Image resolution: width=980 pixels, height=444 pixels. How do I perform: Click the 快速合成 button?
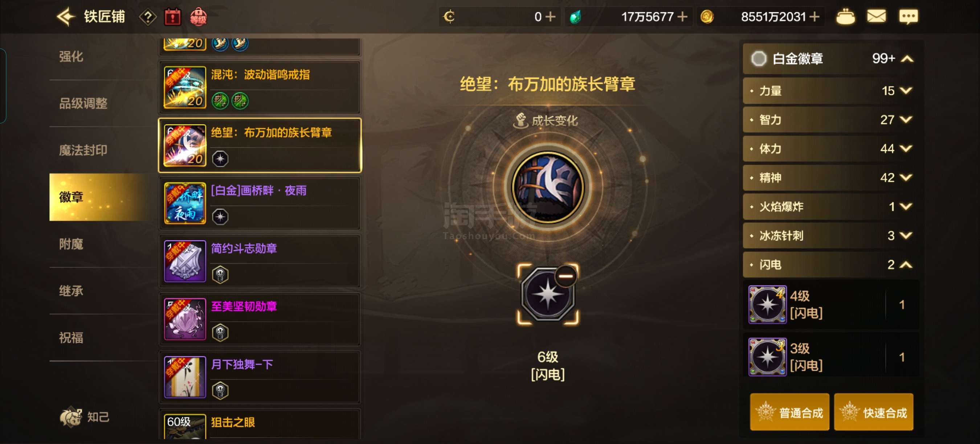(874, 412)
